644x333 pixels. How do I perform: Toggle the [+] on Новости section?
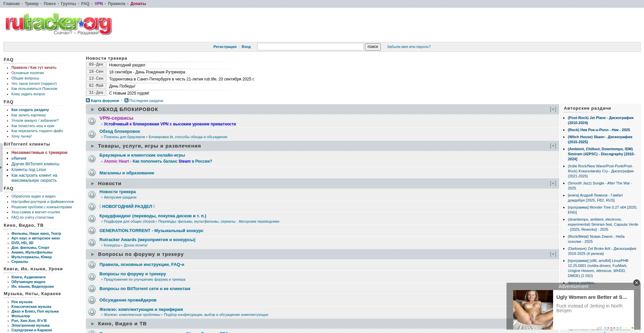[553, 183]
